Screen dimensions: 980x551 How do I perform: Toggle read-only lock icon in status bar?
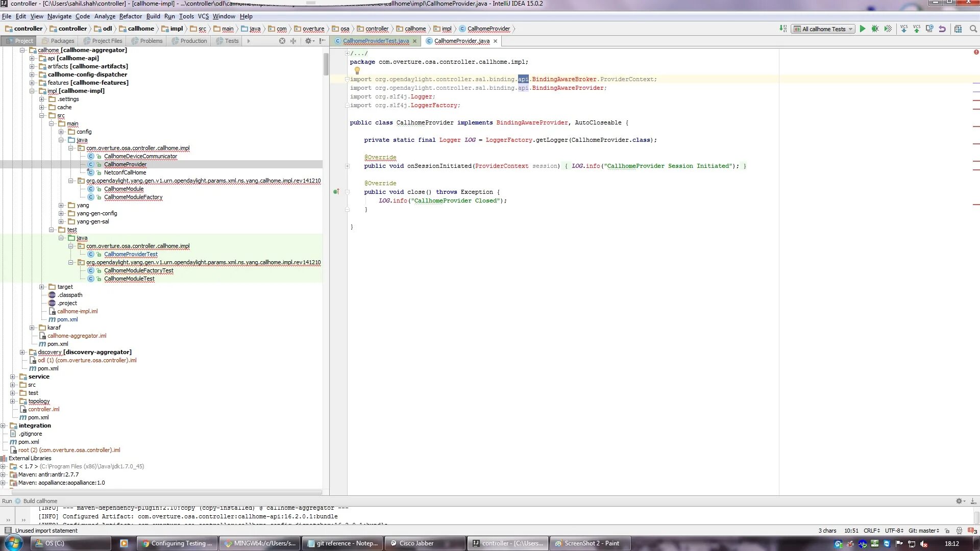tap(947, 531)
